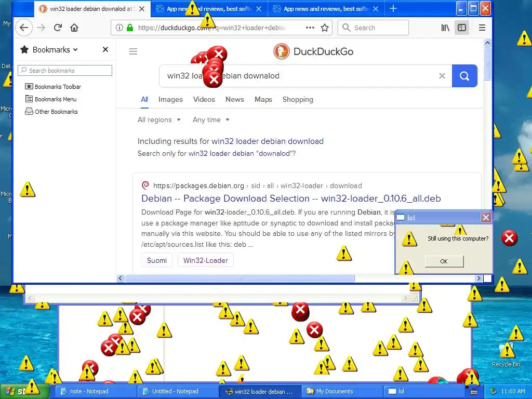532x399 pixels.
Task: Focus the Firefox Search box
Action: point(373,28)
